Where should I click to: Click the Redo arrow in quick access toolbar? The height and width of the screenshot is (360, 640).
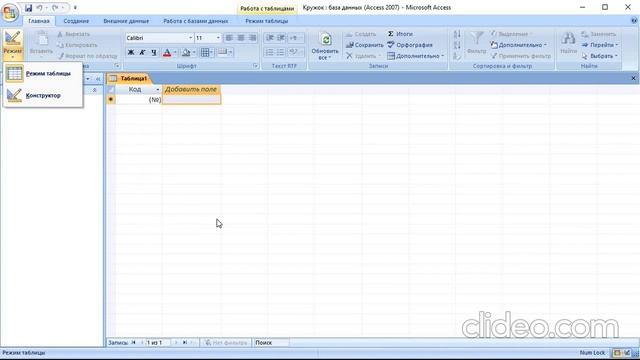(x=55, y=8)
